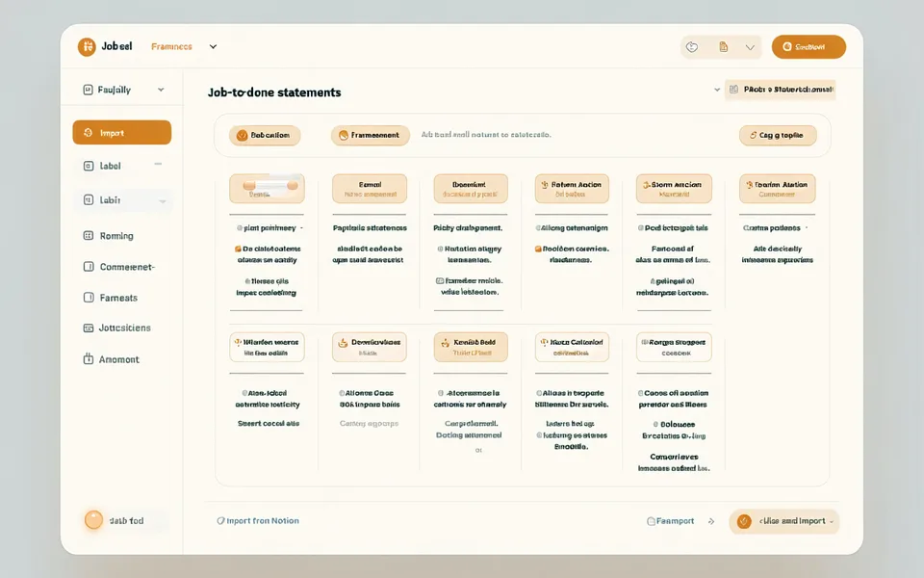The width and height of the screenshot is (924, 578).
Task: Select Anomont in the sidebar
Action: pyautogui.click(x=112, y=358)
